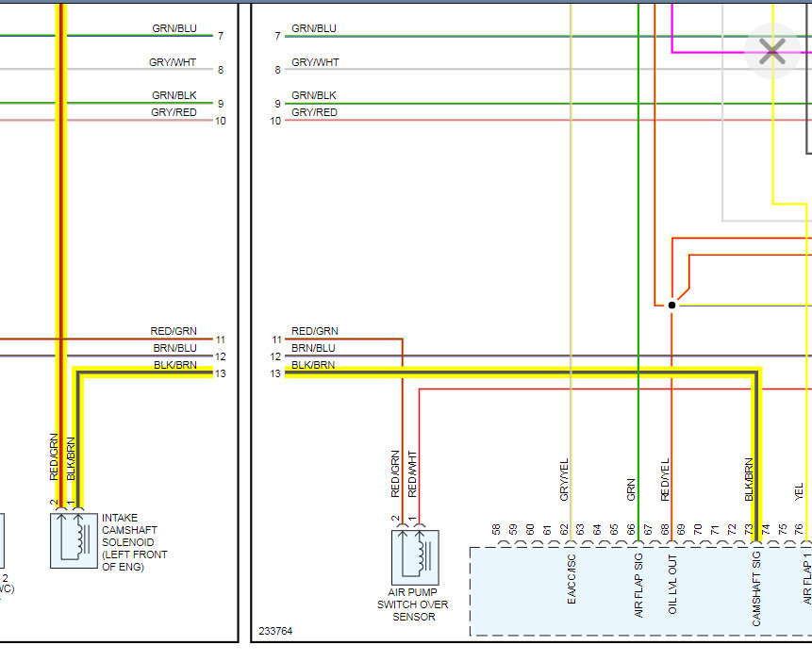Click BRN/BLU label in the right diagram
The height and width of the screenshot is (662, 812).
(313, 348)
